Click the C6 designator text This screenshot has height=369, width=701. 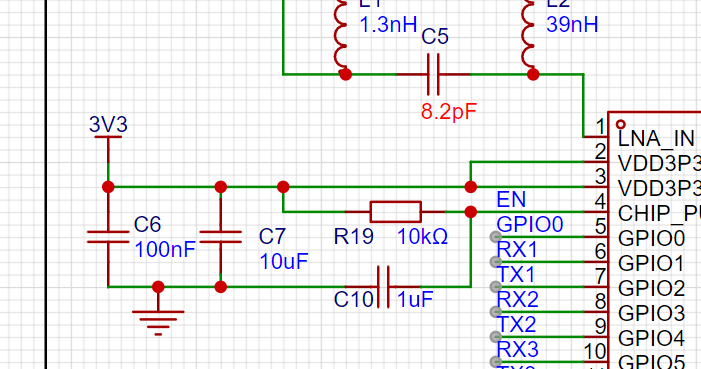[x=147, y=225]
